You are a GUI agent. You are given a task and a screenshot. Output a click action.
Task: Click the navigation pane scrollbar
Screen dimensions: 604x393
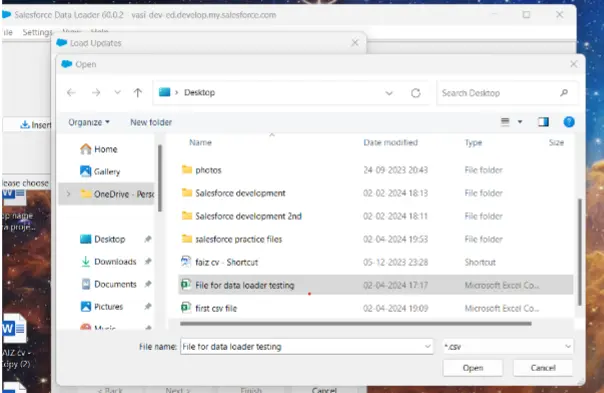pyautogui.click(x=159, y=178)
